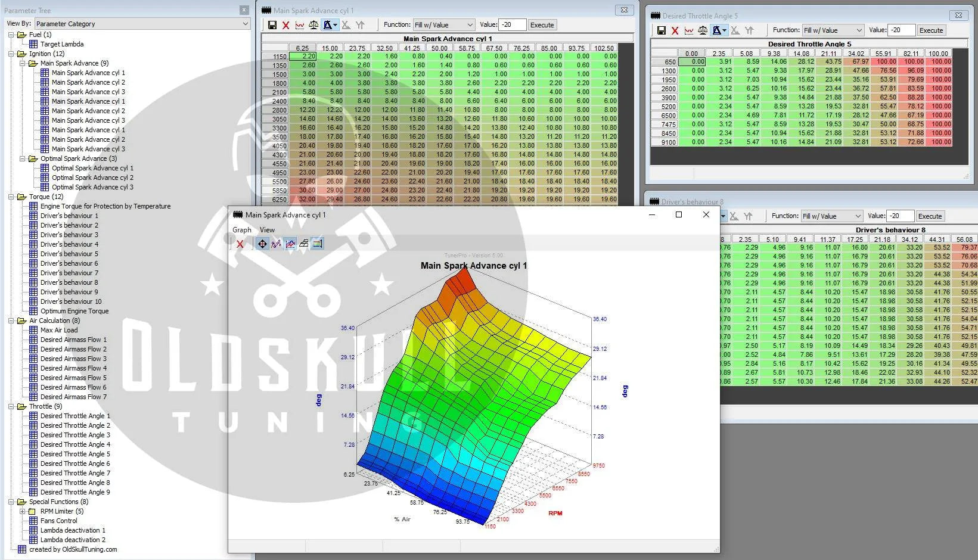Open the View By parameter category dropdown
Screen dimensions: 978x560
[x=142, y=24]
